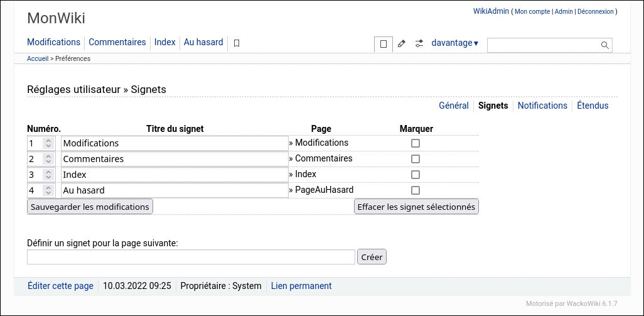Click the page view icon in toolbar
Screen dimensions: 644x316
click(x=384, y=44)
